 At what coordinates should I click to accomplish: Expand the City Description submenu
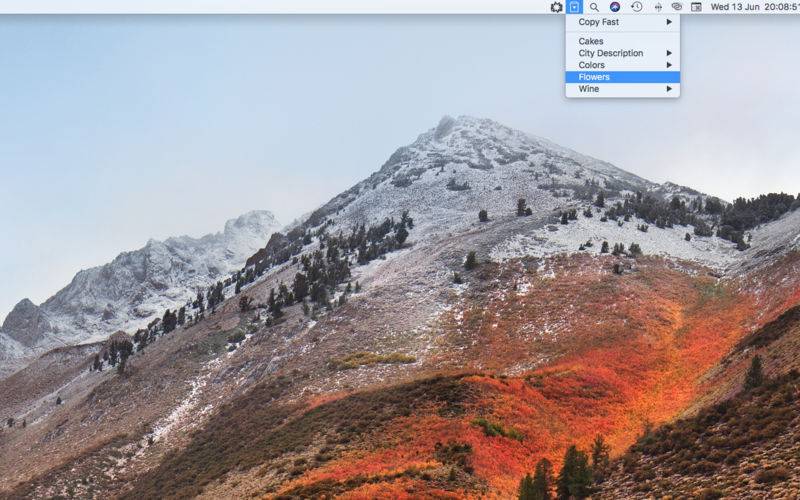pos(622,53)
